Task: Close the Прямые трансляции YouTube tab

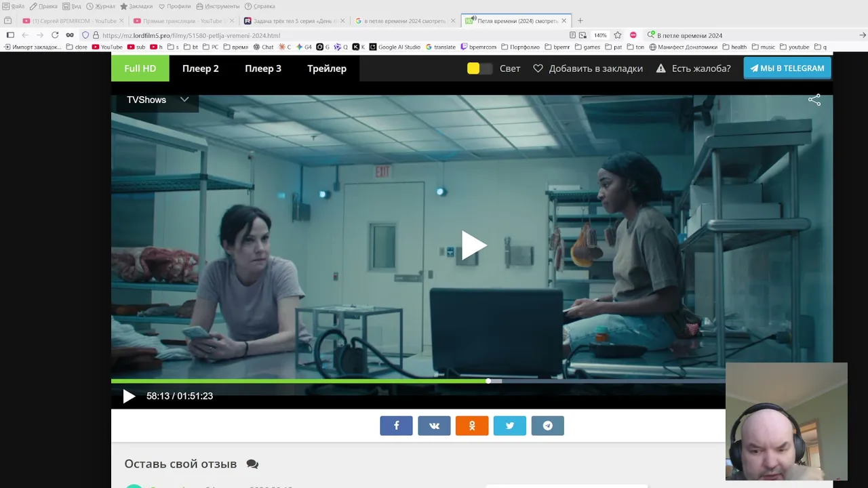Action: [x=231, y=21]
